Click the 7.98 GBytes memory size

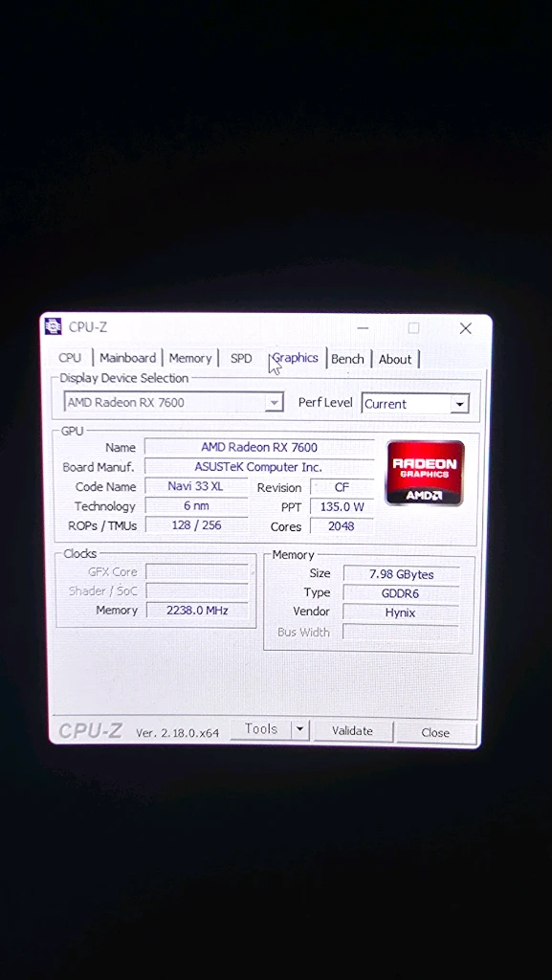click(x=401, y=574)
